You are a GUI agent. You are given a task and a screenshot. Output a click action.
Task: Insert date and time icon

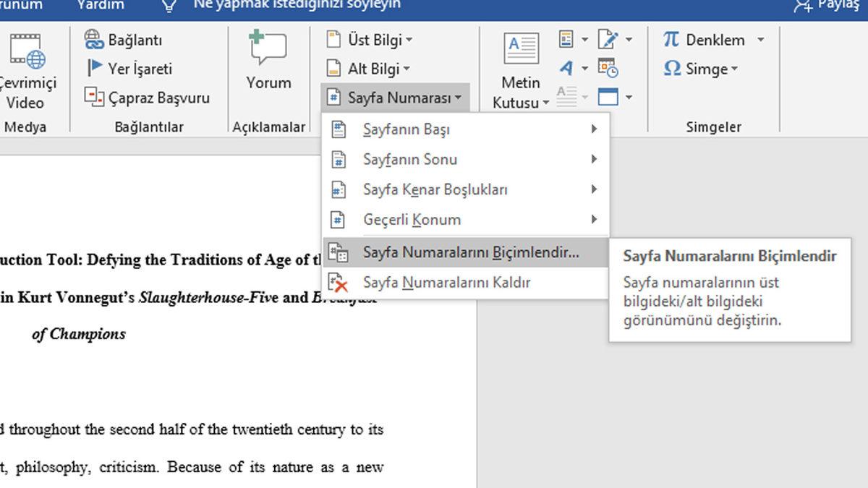coord(608,68)
